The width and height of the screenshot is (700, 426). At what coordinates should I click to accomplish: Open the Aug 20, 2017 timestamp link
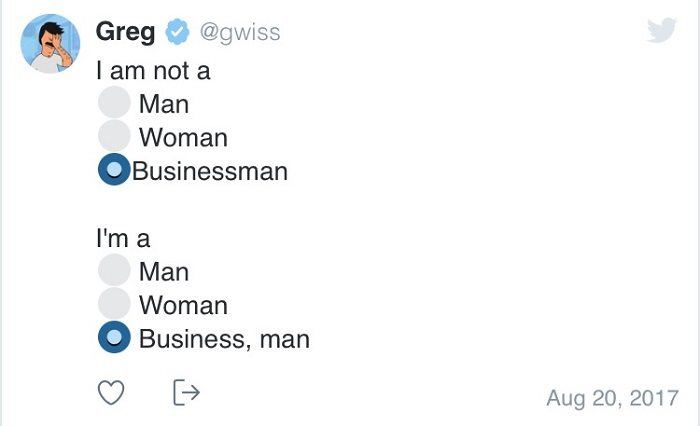pos(612,397)
